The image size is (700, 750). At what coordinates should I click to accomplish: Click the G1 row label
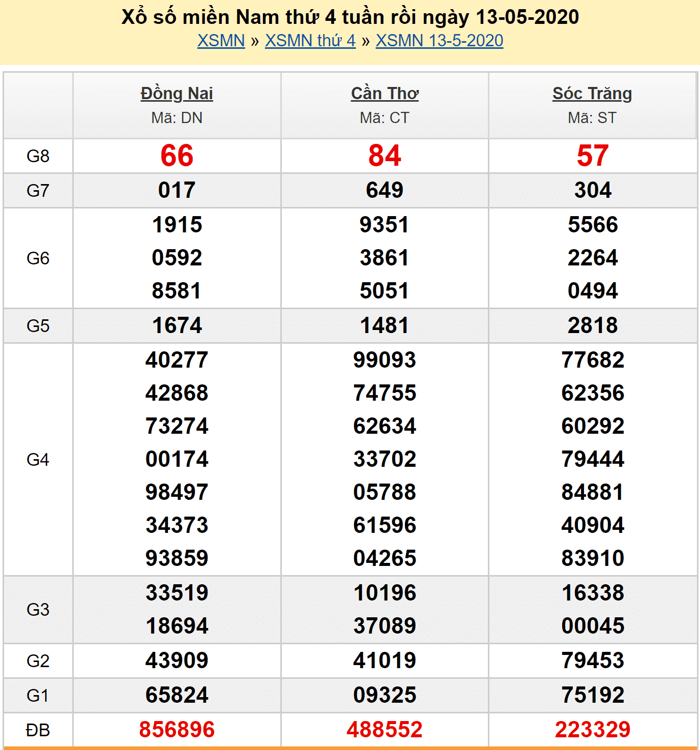coord(38,696)
